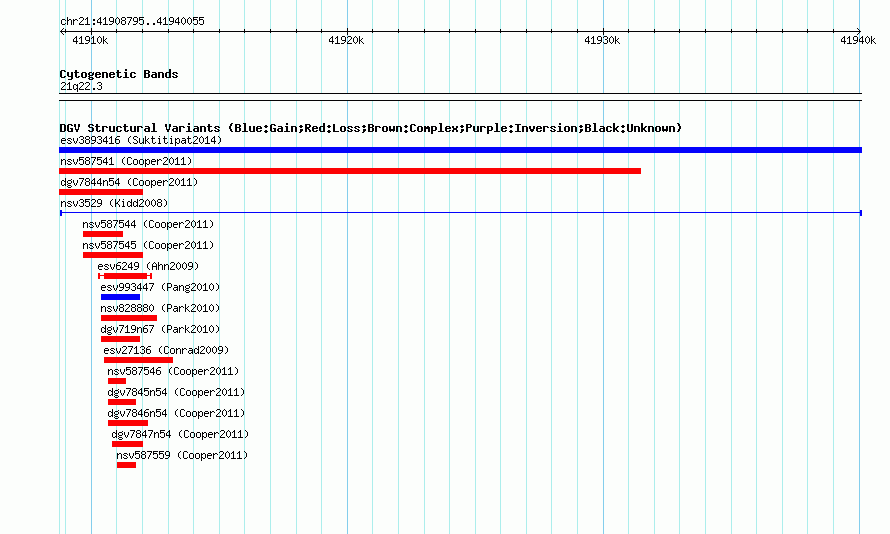Click the nsv828880 red bar

click(x=129, y=318)
